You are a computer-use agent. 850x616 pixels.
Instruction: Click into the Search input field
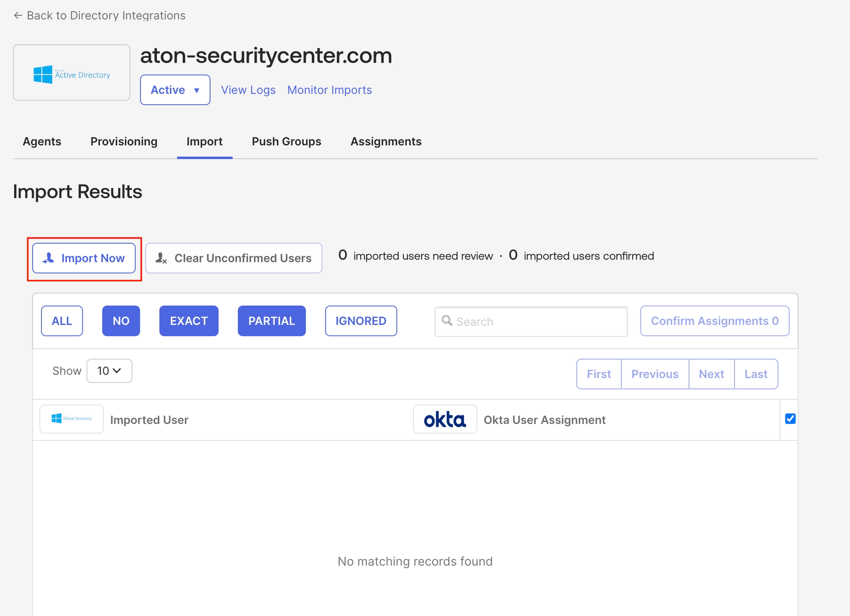click(x=531, y=322)
